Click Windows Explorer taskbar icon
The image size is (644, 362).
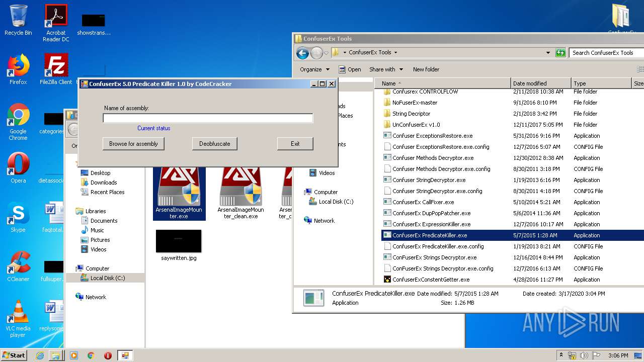(56, 355)
